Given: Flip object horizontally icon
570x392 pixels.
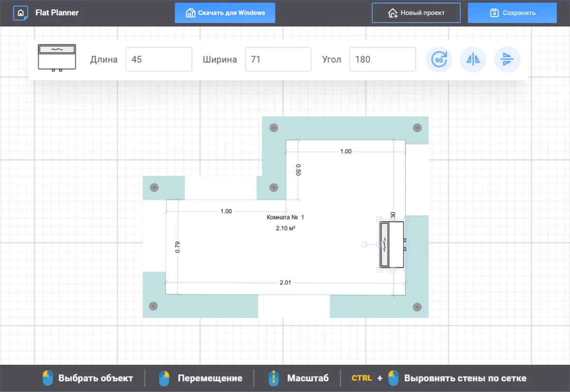Looking at the screenshot, I should point(473,59).
